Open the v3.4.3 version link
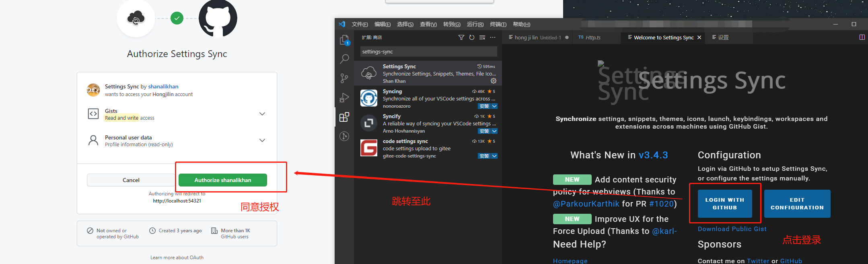 pos(653,155)
